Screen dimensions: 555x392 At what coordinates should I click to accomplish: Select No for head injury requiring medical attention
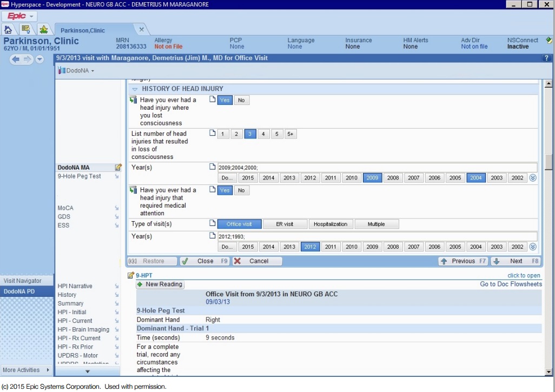241,190
